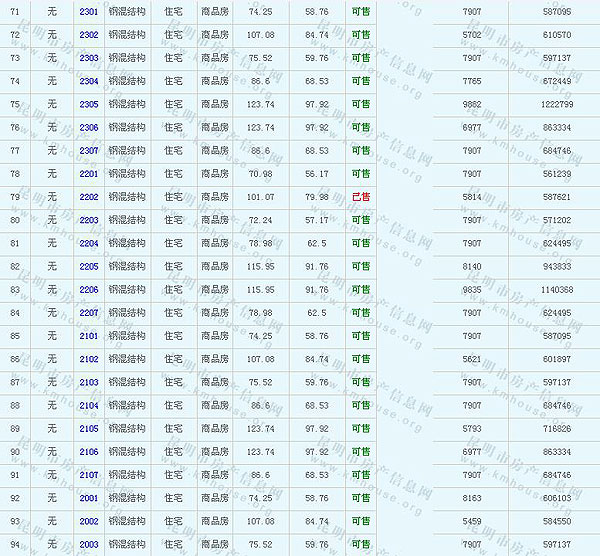Click total price 1140368 in row 83
The image size is (600, 556).
[557, 290]
